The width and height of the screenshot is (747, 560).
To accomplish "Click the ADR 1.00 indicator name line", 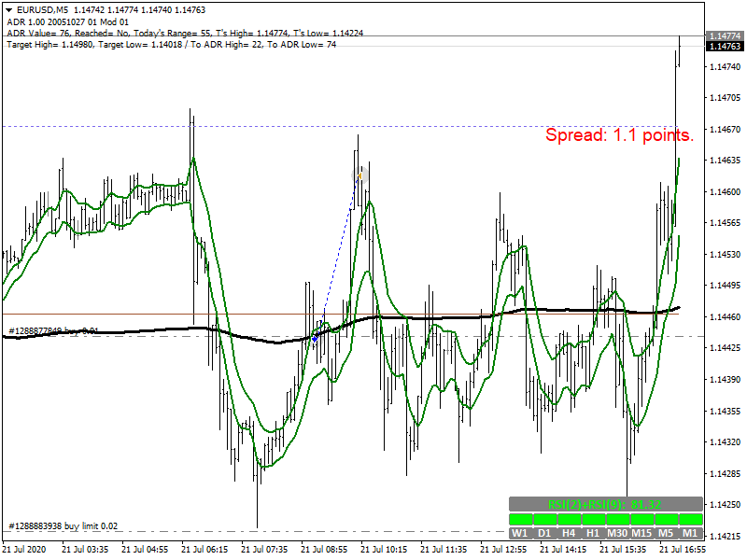I will (67, 21).
